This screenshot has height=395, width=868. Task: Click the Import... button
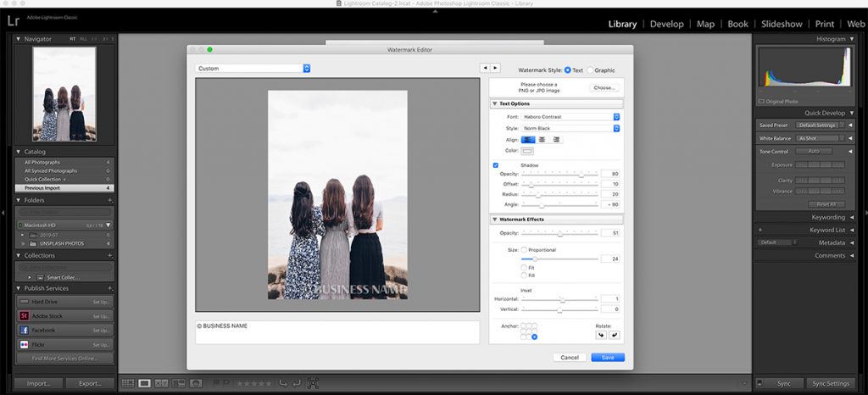[37, 383]
